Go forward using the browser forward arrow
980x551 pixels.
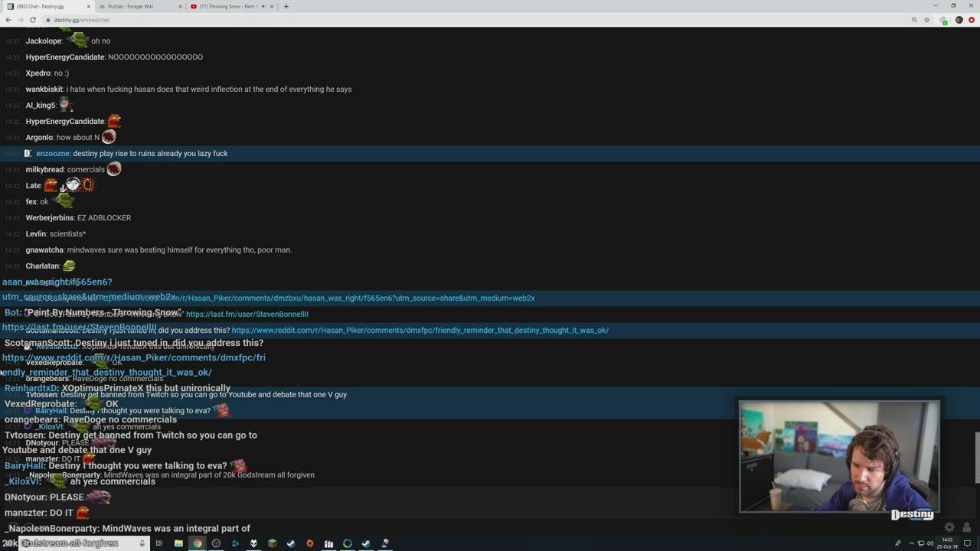[x=20, y=20]
